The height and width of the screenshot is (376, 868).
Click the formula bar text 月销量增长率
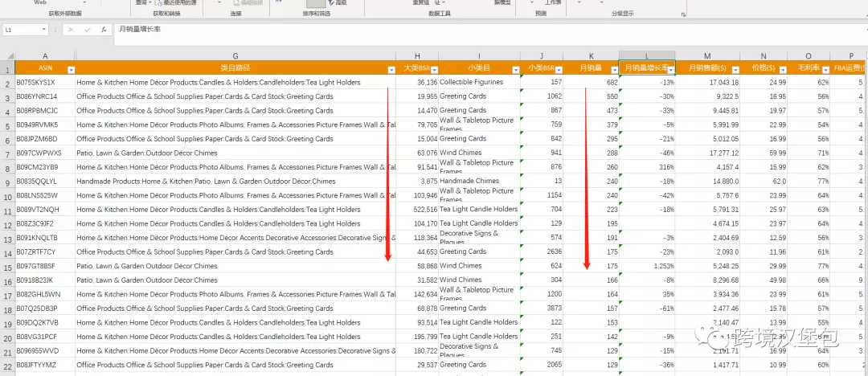[139, 30]
